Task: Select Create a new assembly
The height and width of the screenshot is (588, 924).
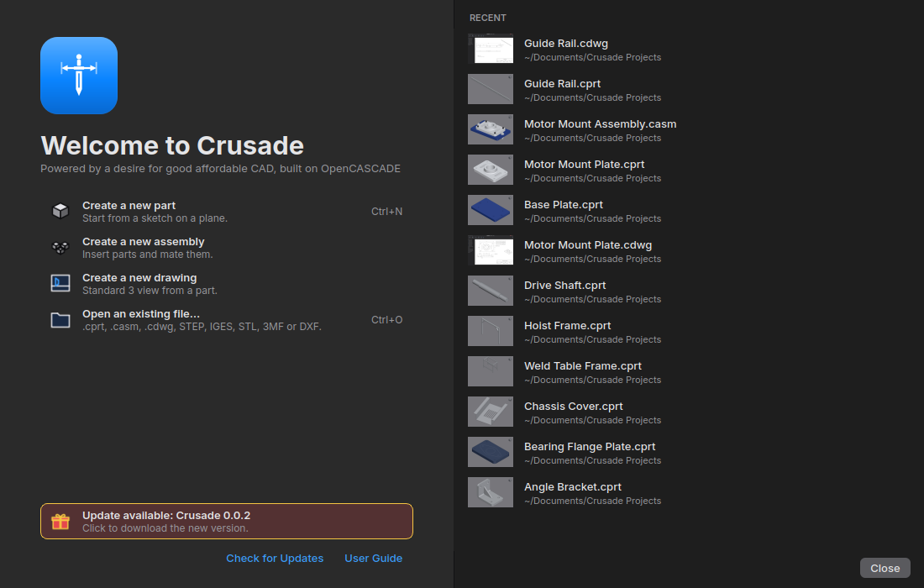Action: (x=227, y=248)
